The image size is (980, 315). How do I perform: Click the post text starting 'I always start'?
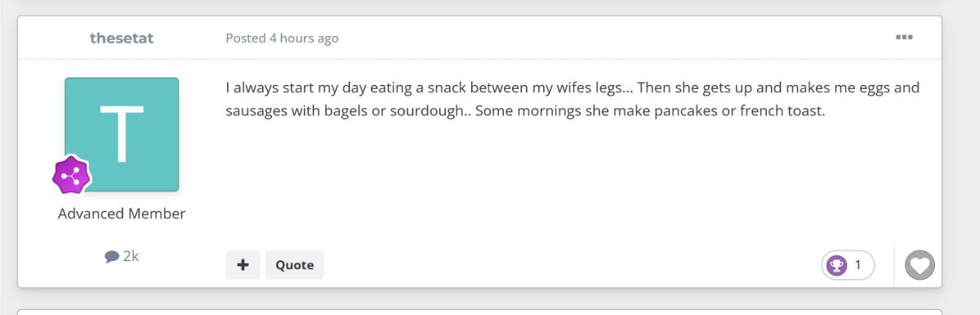(572, 87)
